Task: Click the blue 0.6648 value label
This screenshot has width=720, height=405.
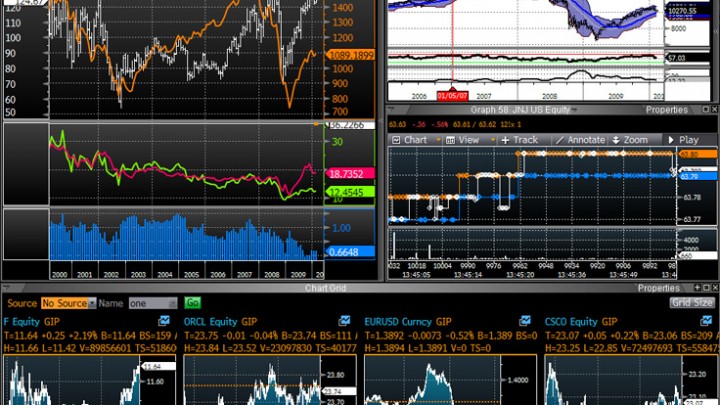Action: click(x=350, y=252)
